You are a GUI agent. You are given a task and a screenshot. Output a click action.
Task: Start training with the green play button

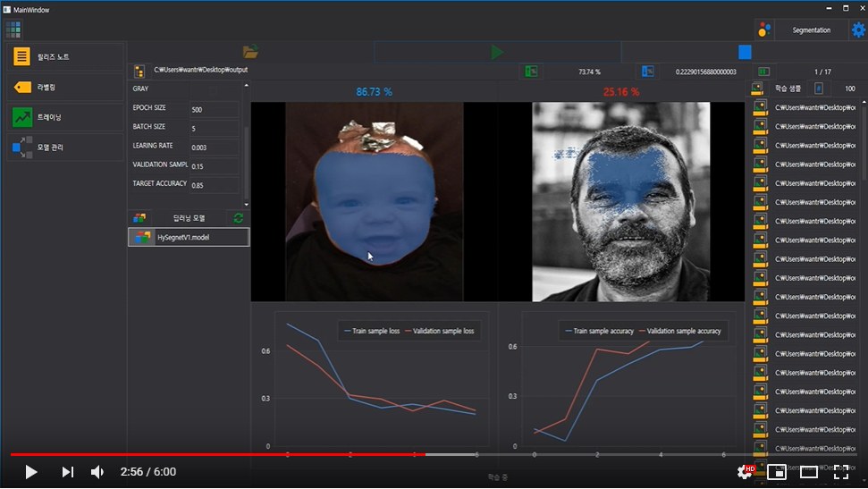[x=497, y=52]
